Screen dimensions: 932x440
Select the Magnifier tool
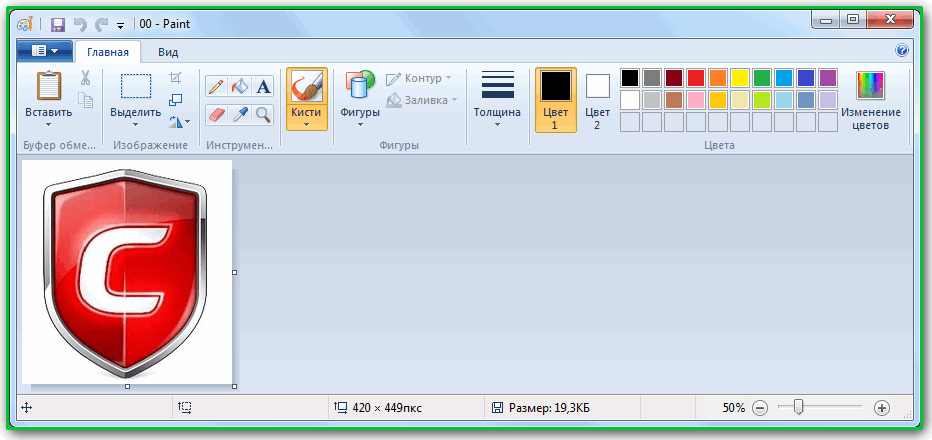263,114
